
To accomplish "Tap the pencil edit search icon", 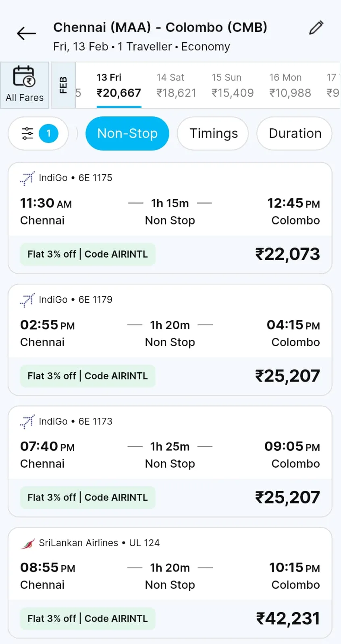I will pyautogui.click(x=316, y=28).
